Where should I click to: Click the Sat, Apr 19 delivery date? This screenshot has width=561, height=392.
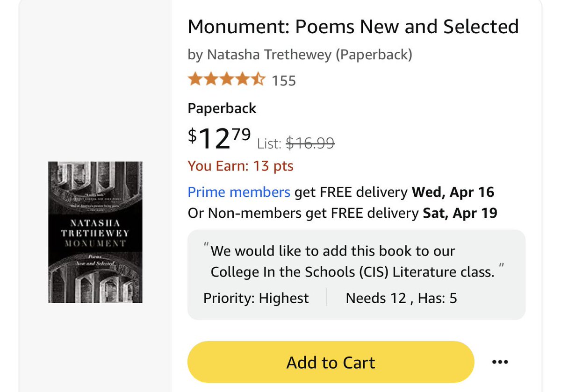pyautogui.click(x=460, y=214)
